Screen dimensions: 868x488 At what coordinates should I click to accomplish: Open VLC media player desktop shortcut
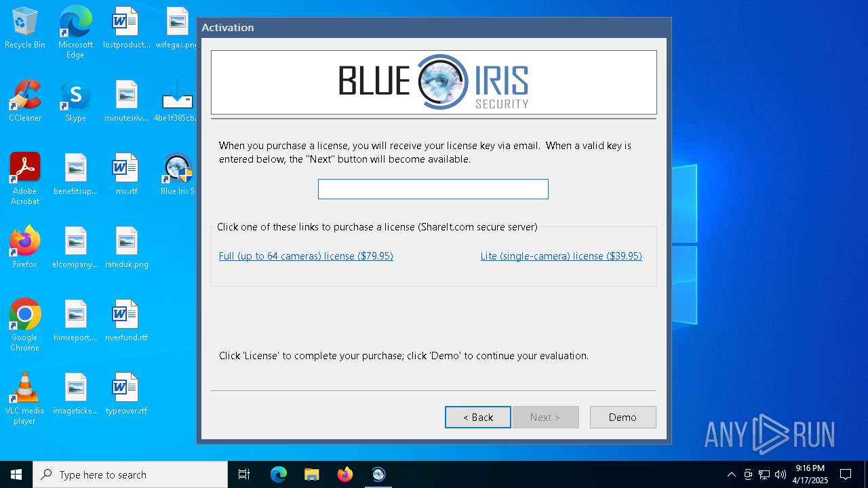pos(25,399)
